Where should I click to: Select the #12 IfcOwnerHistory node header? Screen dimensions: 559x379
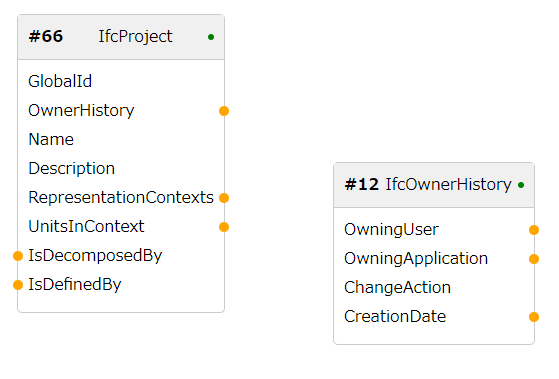(x=434, y=185)
